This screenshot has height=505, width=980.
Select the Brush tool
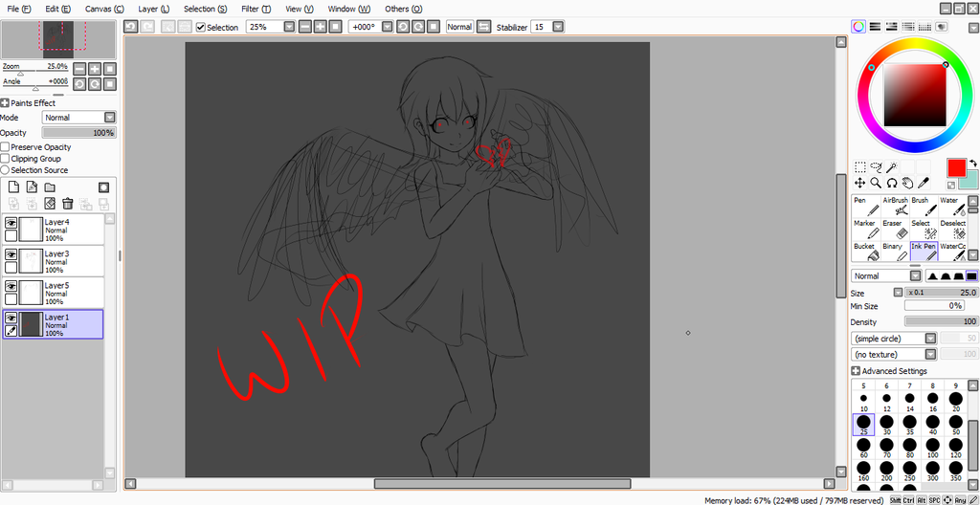pos(924,207)
